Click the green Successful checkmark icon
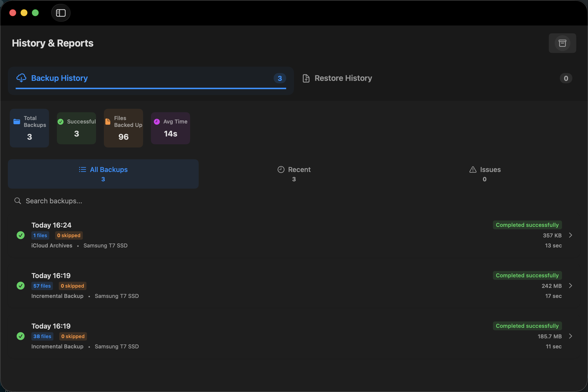Image resolution: width=588 pixels, height=392 pixels. point(61,122)
